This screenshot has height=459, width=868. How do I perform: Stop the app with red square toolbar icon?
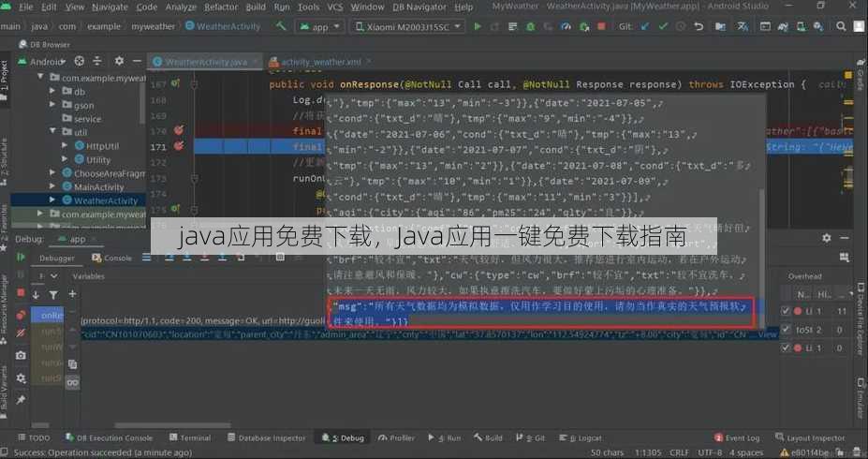[601, 26]
